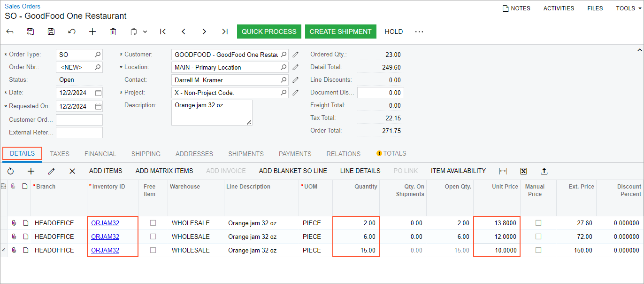Export grid to Excel icon
The height and width of the screenshot is (284, 644).
[x=523, y=171]
